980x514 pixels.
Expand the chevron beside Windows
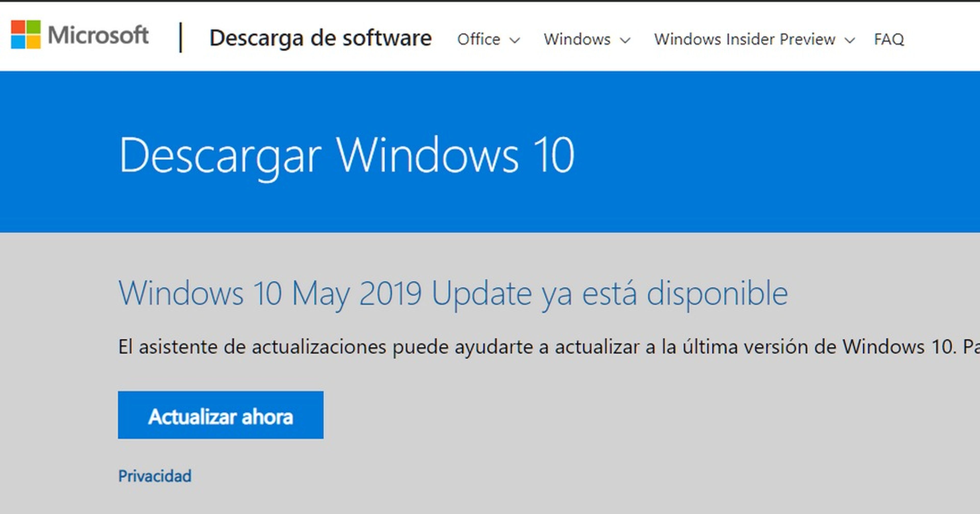(x=625, y=40)
